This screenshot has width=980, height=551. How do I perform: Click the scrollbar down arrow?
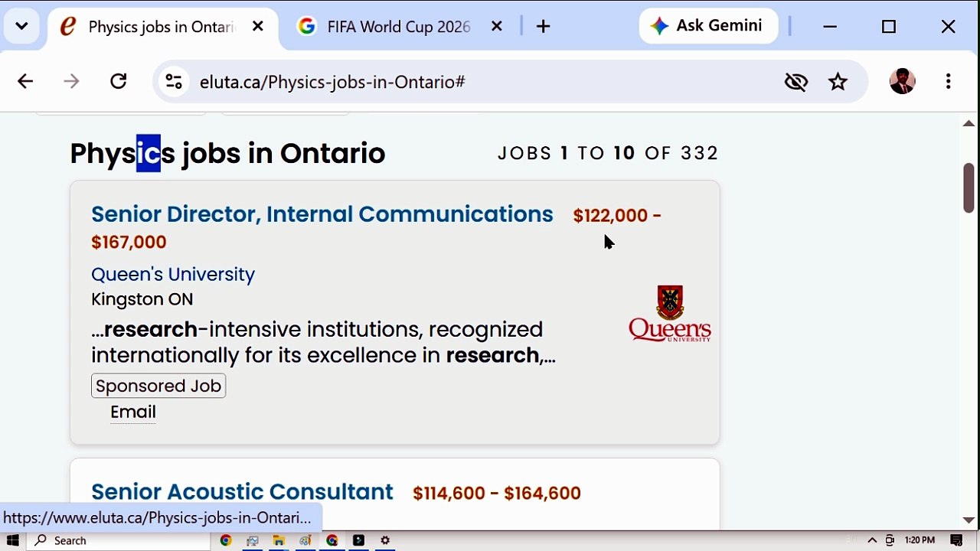point(969,520)
